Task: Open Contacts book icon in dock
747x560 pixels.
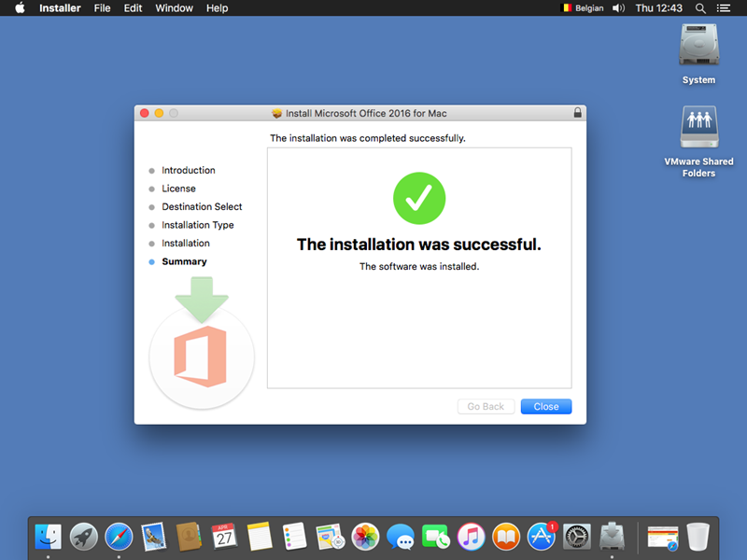Action: (x=190, y=537)
